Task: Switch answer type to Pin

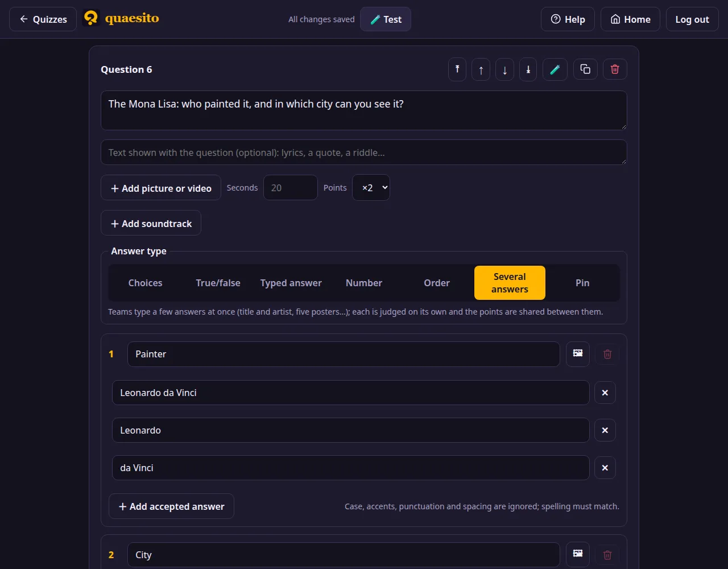Action: point(582,283)
